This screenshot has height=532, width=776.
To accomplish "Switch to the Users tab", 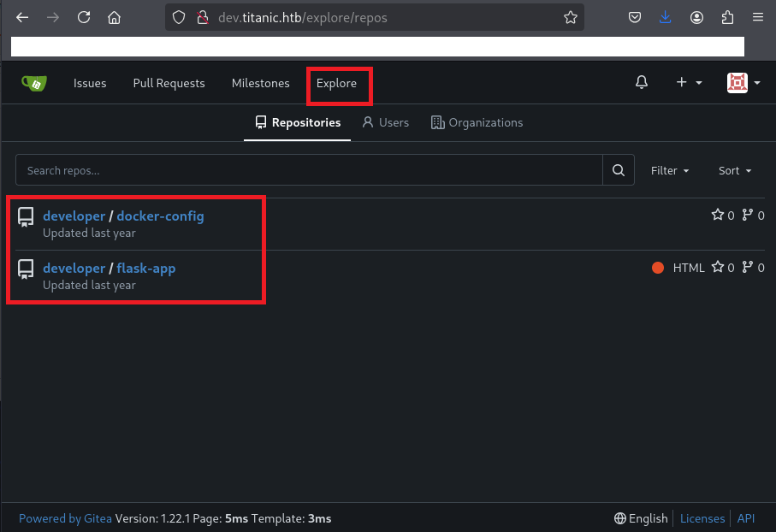I will [385, 122].
